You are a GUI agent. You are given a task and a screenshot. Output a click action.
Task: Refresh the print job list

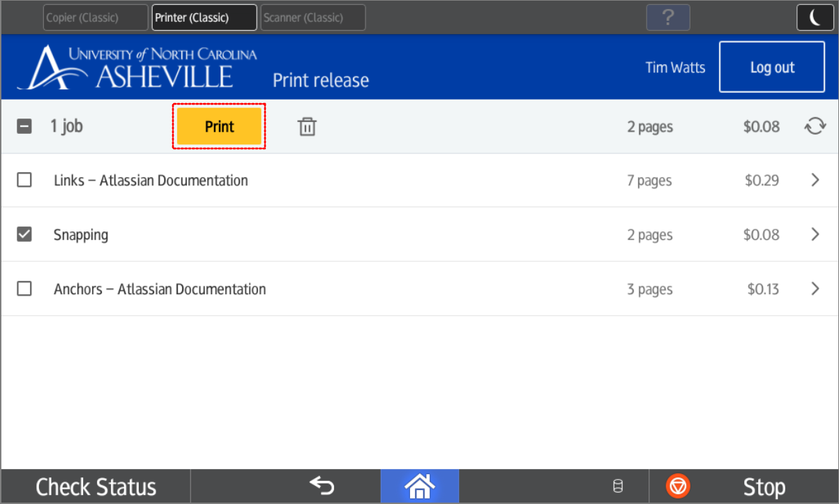[815, 127]
